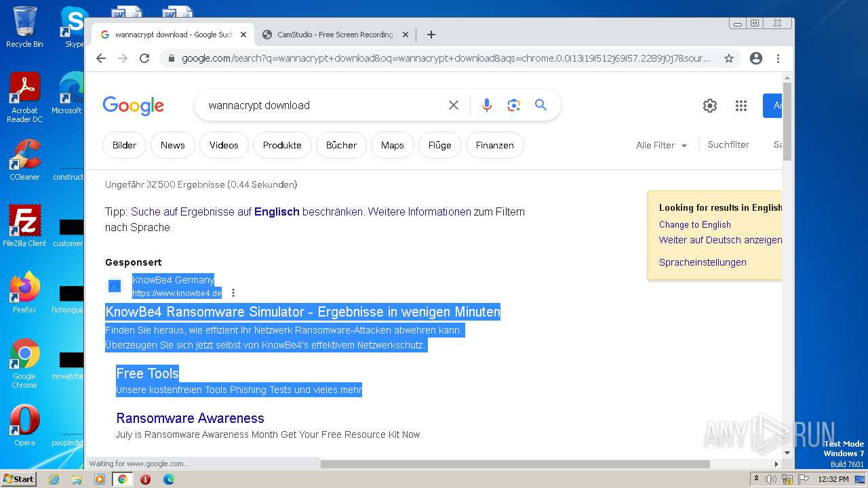Screen dimensions: 868x488
Task: Open ad options dots beside knowbe4.de
Action: click(233, 293)
